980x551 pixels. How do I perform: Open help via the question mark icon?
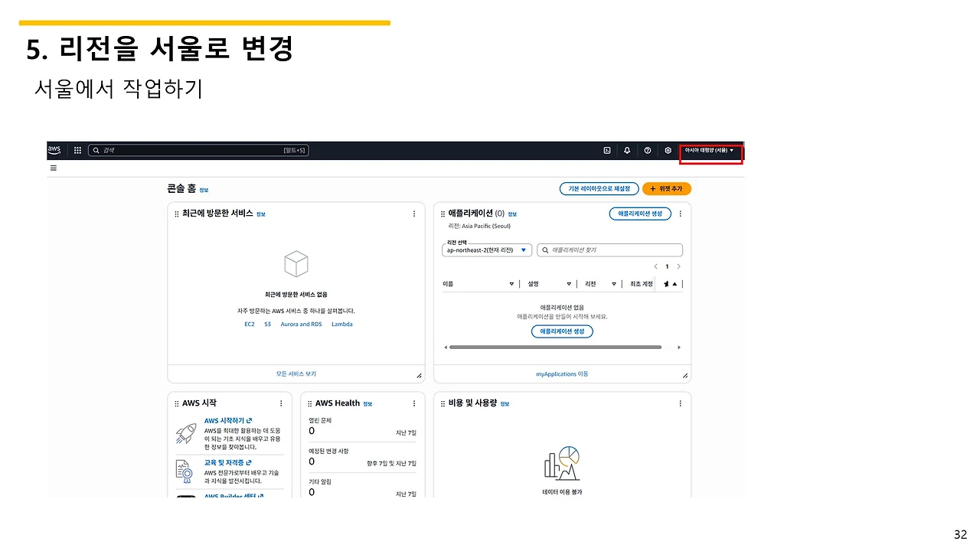tap(647, 150)
